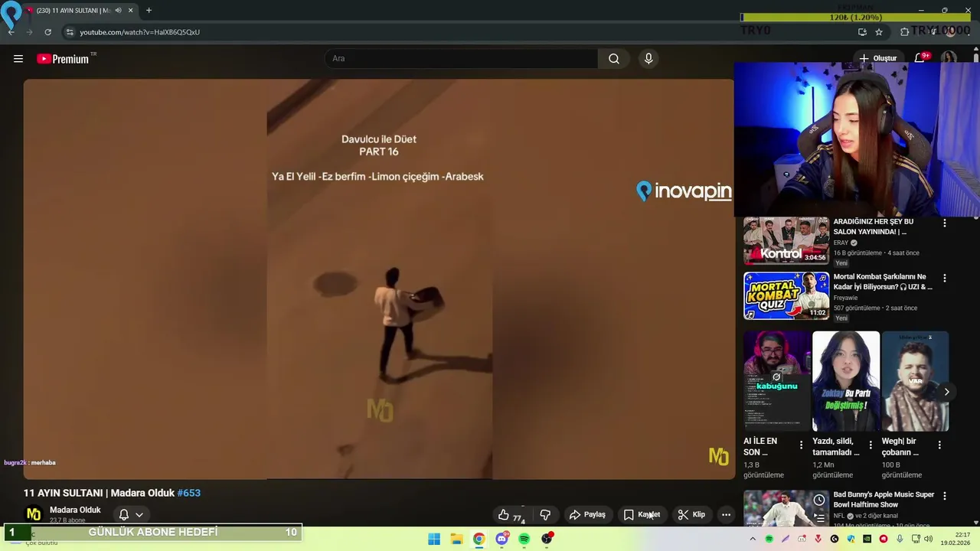Share the video with Paylaş
The height and width of the screenshot is (551, 980).
click(587, 515)
